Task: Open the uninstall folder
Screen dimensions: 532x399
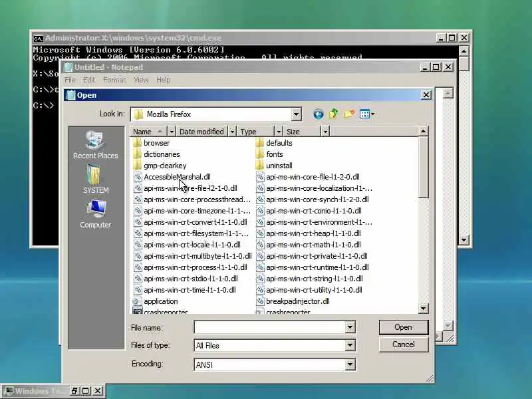Action: (x=274, y=166)
